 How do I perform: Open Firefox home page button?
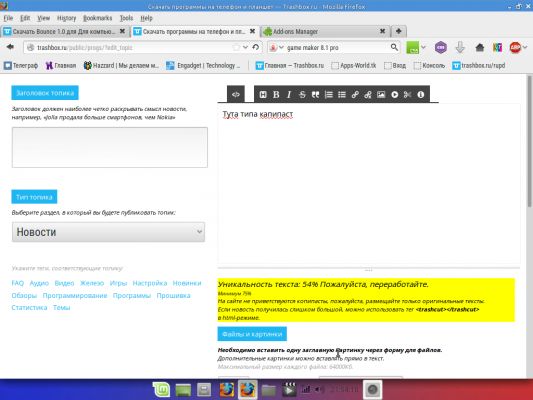click(x=480, y=48)
